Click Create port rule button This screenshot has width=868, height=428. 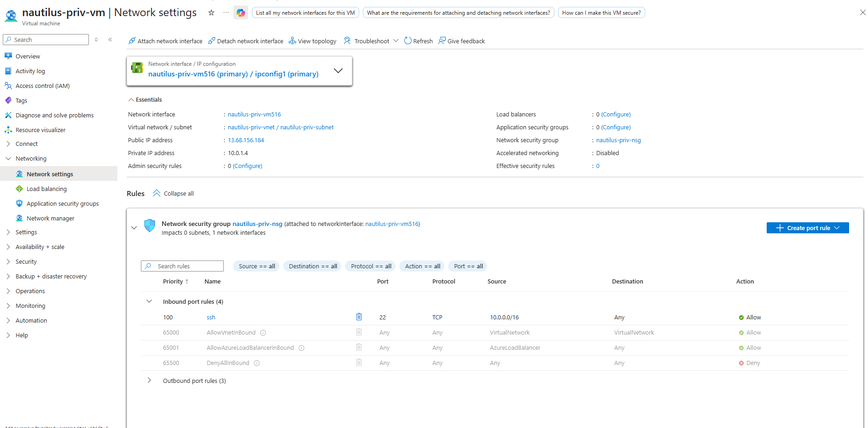[x=807, y=228]
